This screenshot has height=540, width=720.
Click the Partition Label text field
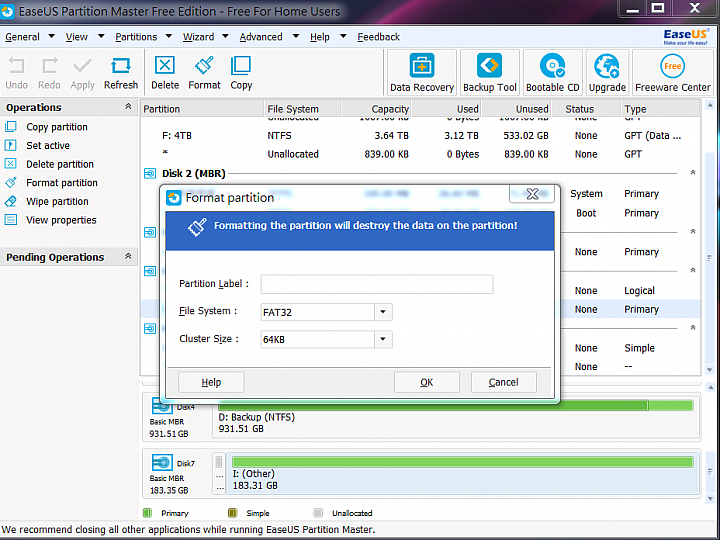(x=377, y=284)
